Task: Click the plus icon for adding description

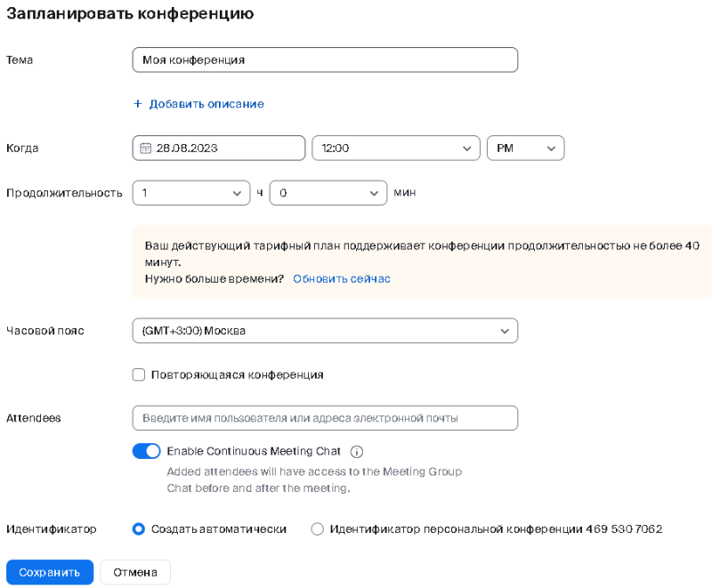Action: 138,104
